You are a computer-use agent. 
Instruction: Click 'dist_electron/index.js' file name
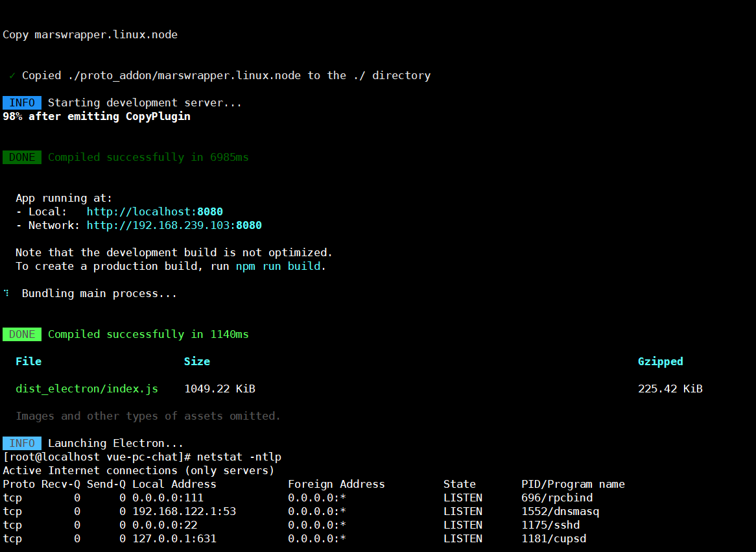click(x=87, y=389)
